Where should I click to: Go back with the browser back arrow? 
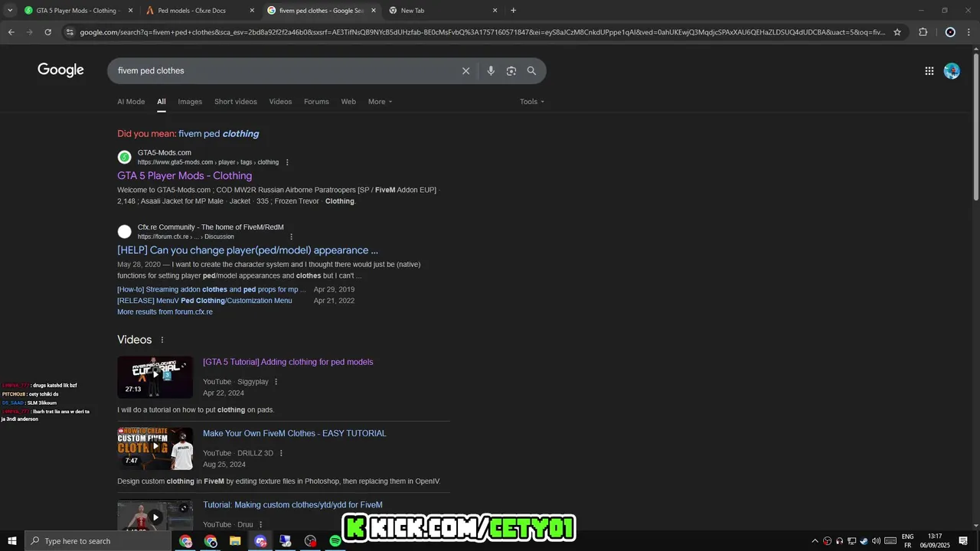pyautogui.click(x=11, y=32)
